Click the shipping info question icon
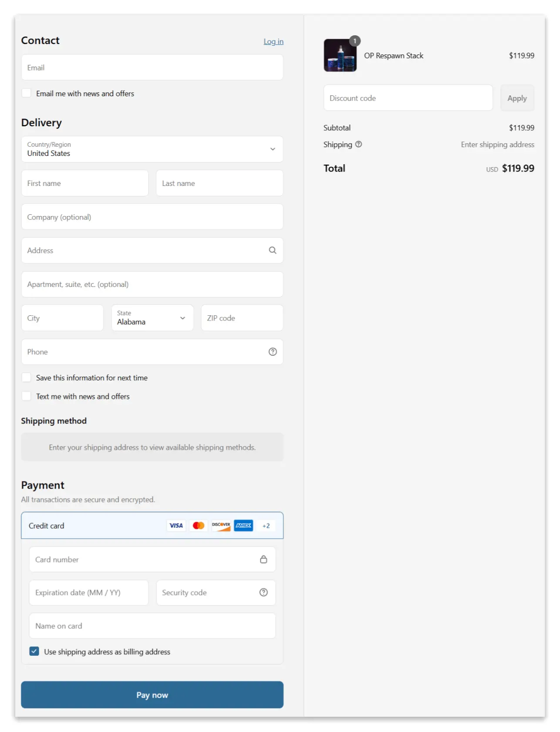This screenshot has width=560, height=732. [x=358, y=145]
